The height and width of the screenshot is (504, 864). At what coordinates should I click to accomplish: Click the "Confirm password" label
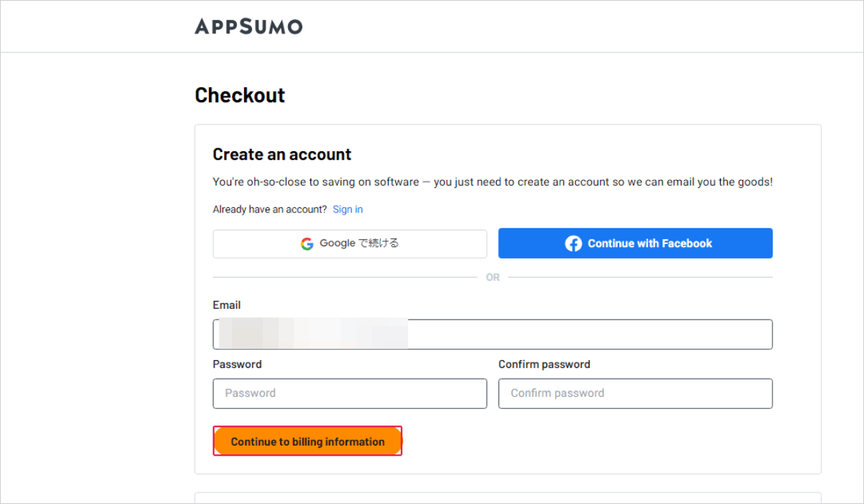(x=544, y=364)
